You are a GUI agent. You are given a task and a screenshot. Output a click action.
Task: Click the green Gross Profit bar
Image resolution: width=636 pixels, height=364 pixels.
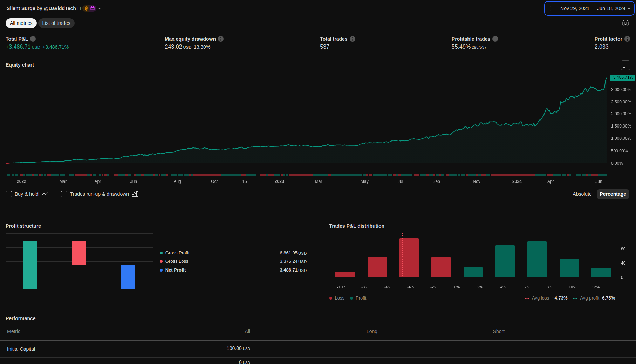tap(30, 265)
